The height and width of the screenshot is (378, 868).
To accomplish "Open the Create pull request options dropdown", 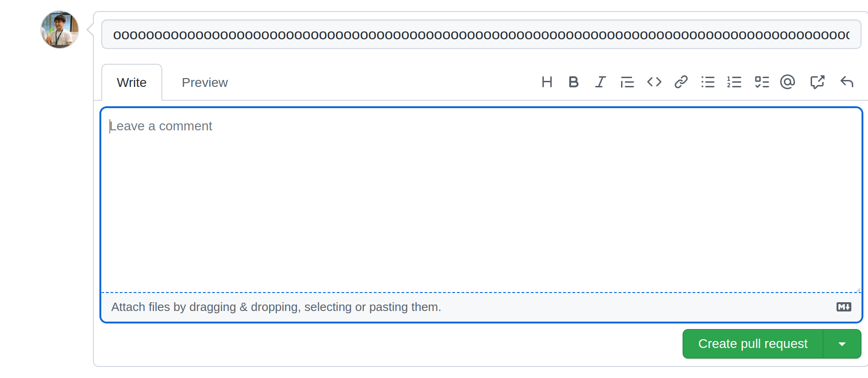I will 842,344.
